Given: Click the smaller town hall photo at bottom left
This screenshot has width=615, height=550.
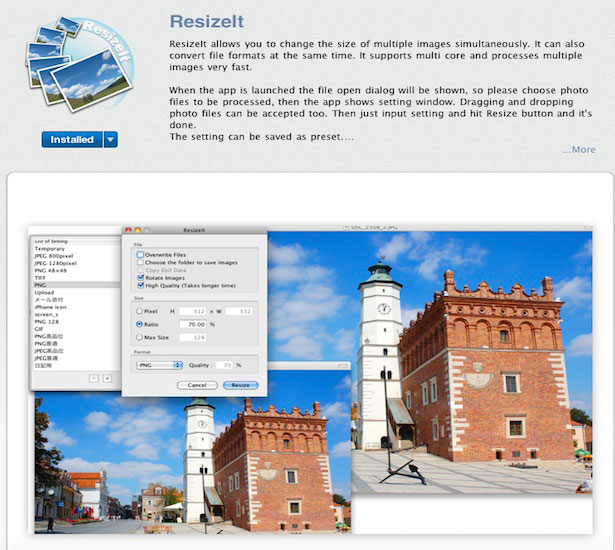Looking at the screenshot, I should click(x=192, y=463).
